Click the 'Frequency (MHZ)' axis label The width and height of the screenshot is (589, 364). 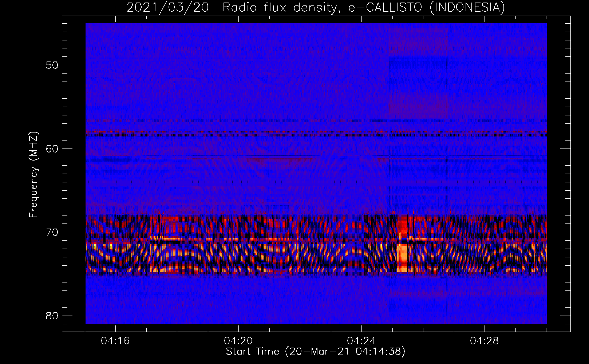coord(33,175)
